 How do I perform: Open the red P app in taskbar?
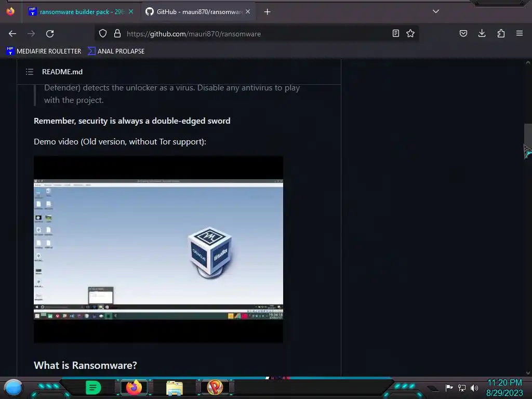point(215,387)
